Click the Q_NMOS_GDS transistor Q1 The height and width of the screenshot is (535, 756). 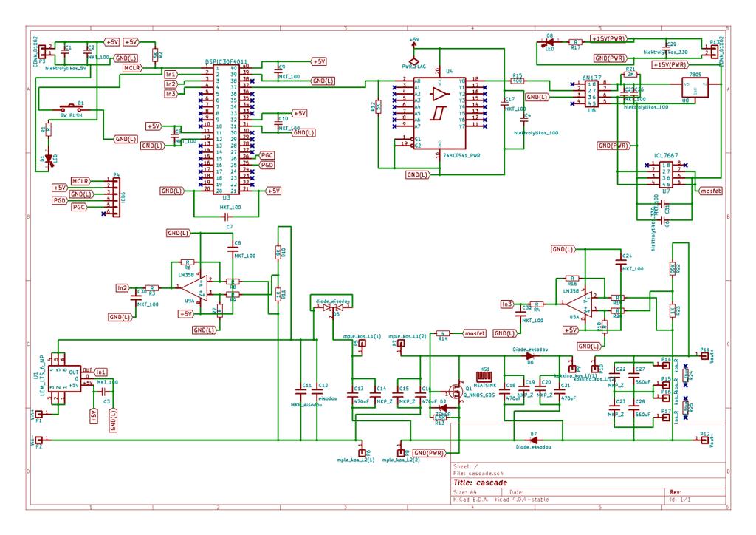click(x=455, y=390)
